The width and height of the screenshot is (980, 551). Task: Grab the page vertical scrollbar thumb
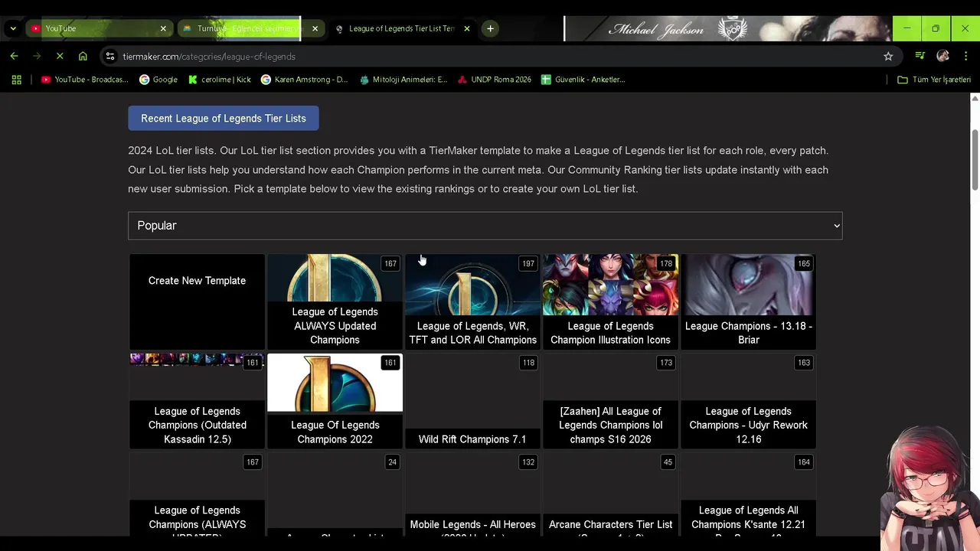975,160
